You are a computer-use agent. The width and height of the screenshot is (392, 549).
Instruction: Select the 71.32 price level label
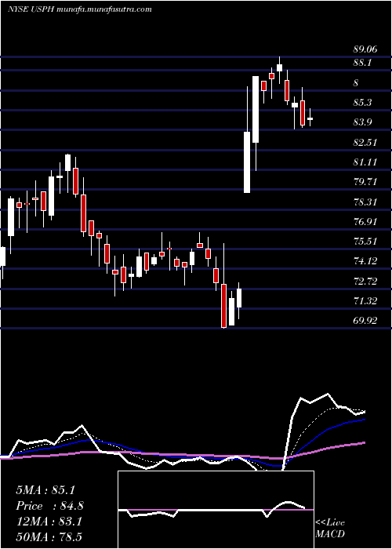pos(365,300)
